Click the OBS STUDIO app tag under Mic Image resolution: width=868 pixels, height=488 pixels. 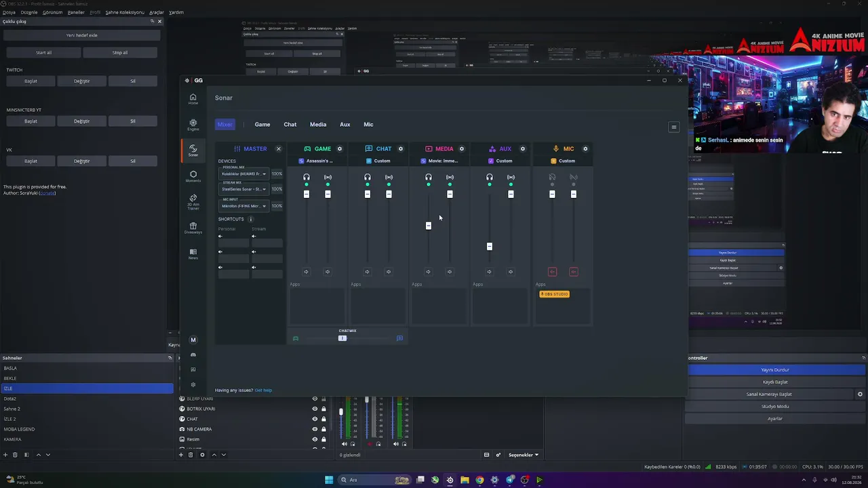coord(554,294)
